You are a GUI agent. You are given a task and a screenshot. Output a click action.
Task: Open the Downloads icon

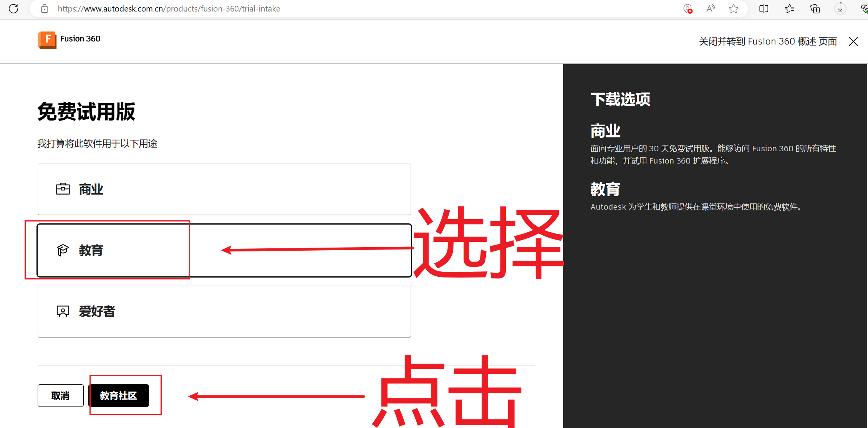[x=840, y=8]
